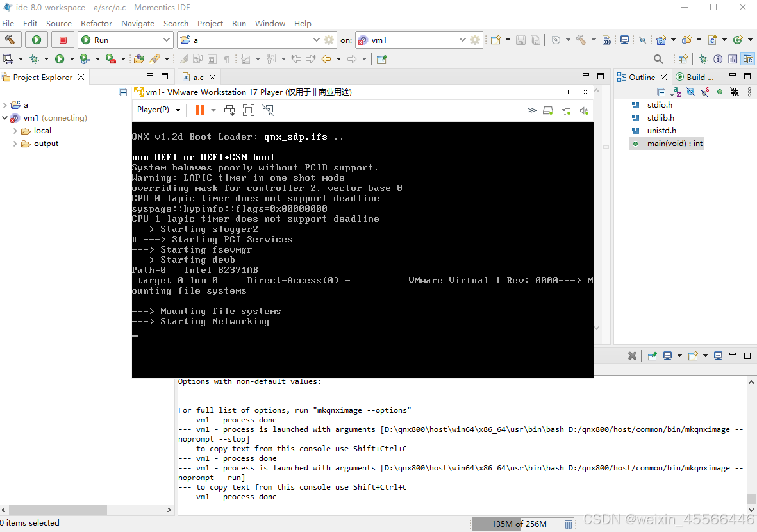This screenshot has width=757, height=532.
Task: Click the Run green play icon in second toolbar
Action: (60, 59)
